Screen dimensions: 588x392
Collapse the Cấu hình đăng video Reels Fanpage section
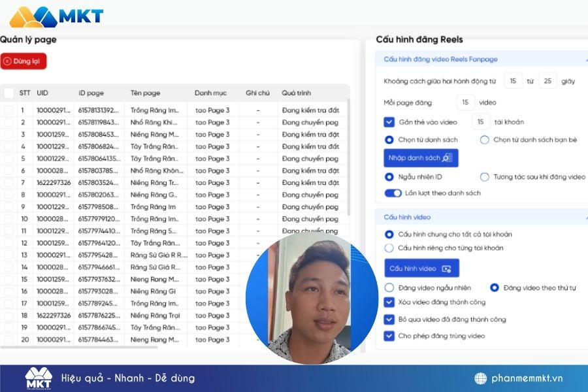pos(585,59)
